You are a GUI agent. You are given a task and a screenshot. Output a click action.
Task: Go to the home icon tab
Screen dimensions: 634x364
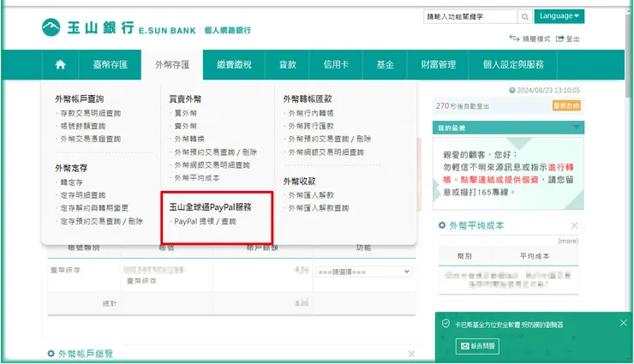point(60,64)
